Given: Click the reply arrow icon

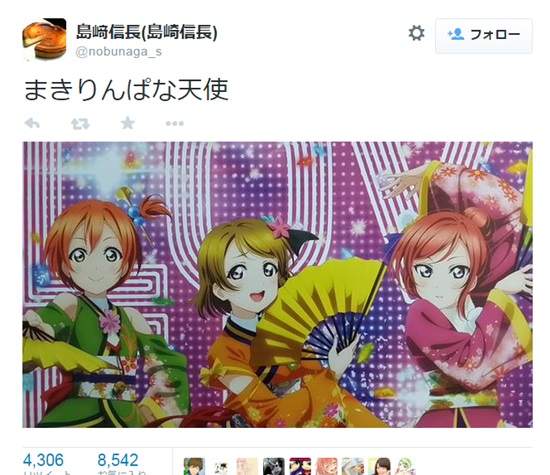Looking at the screenshot, I should coord(32,123).
